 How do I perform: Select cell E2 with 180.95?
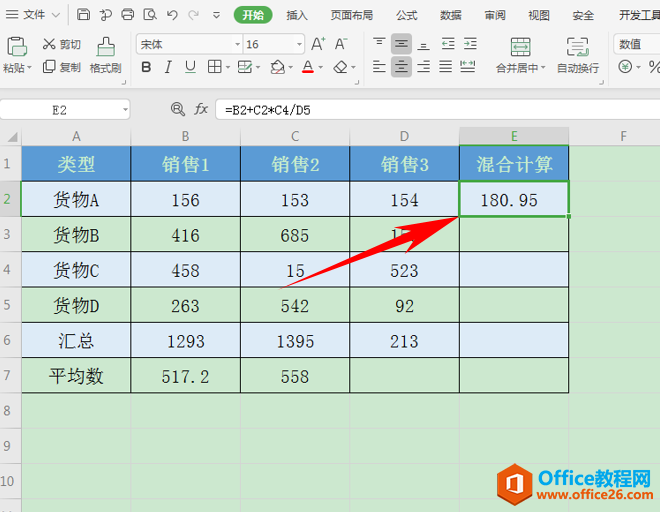(514, 199)
